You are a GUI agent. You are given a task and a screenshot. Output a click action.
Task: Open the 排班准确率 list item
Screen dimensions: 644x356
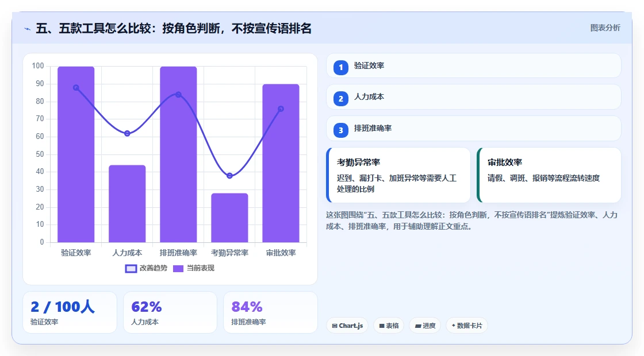click(x=474, y=129)
